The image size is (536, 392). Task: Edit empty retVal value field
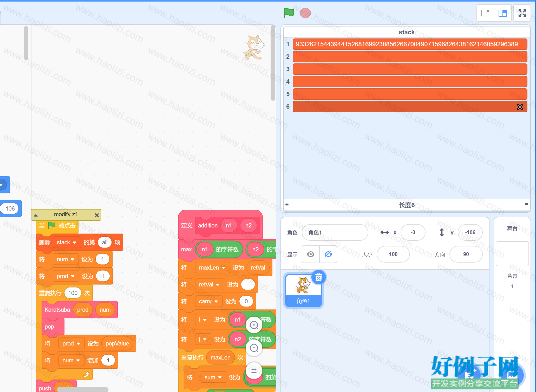[x=248, y=285]
